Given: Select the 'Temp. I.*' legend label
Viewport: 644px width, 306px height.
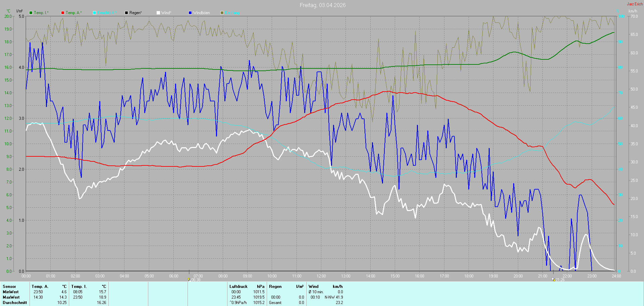Looking at the screenshot, I should pyautogui.click(x=41, y=13).
